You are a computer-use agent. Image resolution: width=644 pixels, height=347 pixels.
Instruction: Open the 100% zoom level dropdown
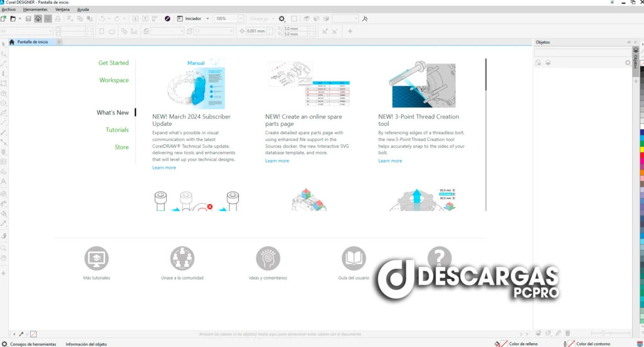pyautogui.click(x=241, y=19)
